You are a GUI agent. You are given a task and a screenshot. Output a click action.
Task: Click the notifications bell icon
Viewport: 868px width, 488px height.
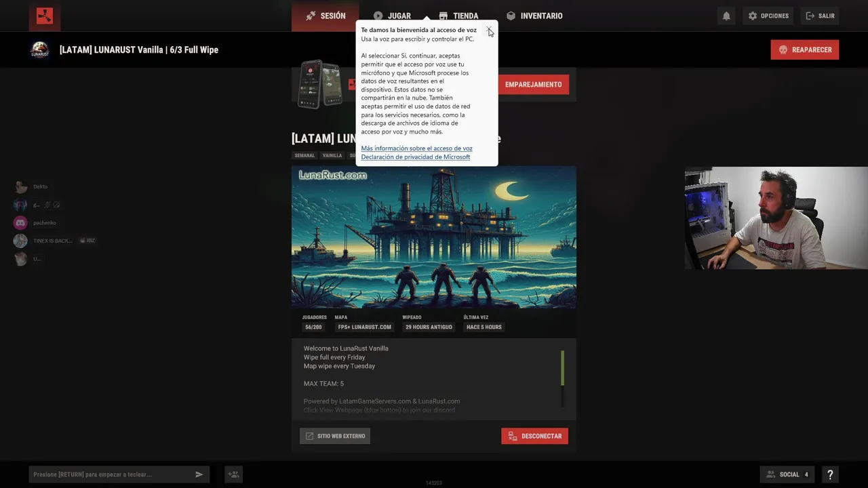pyautogui.click(x=726, y=16)
